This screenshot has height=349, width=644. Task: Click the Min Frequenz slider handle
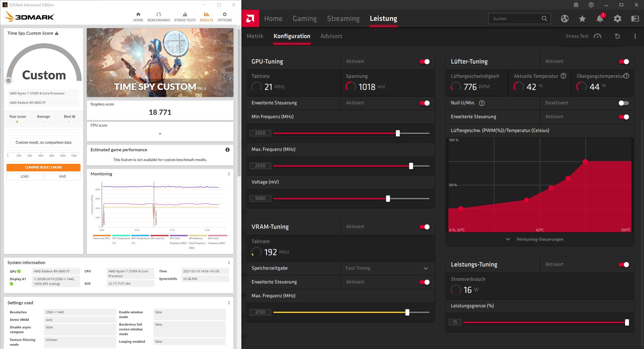click(397, 133)
